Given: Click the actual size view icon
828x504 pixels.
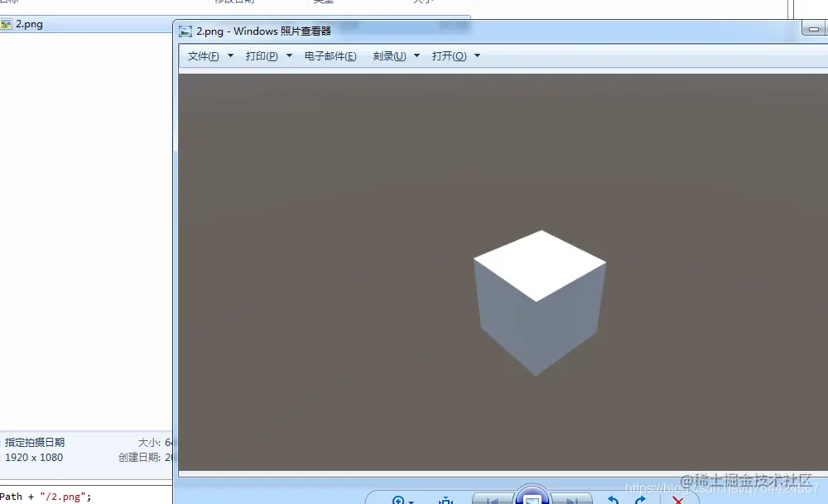Looking at the screenshot, I should click(447, 498).
